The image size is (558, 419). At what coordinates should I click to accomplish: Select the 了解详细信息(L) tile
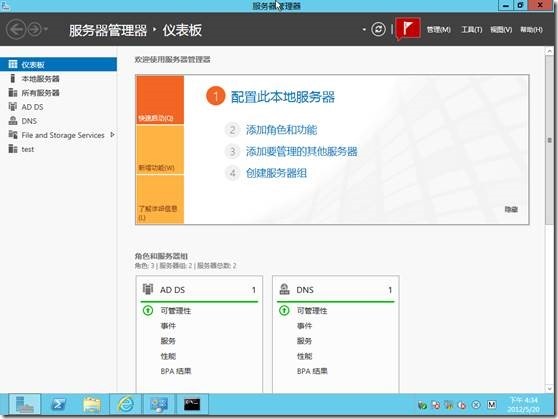[160, 199]
